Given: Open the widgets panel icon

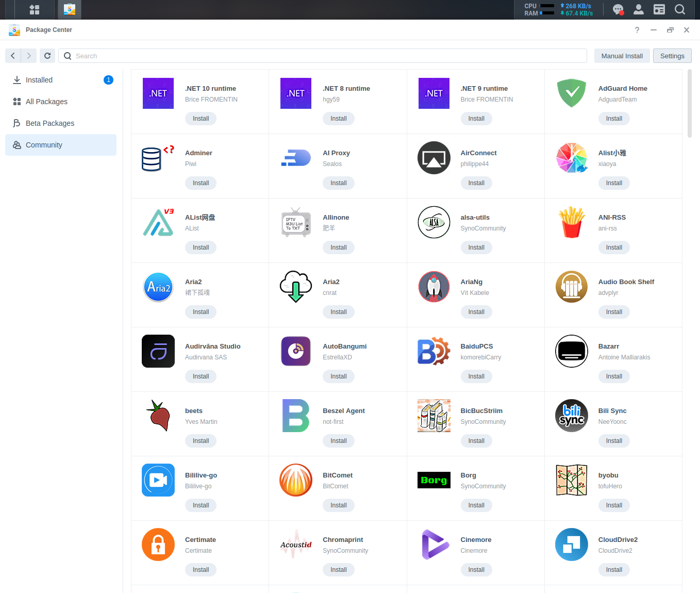Looking at the screenshot, I should [x=659, y=9].
